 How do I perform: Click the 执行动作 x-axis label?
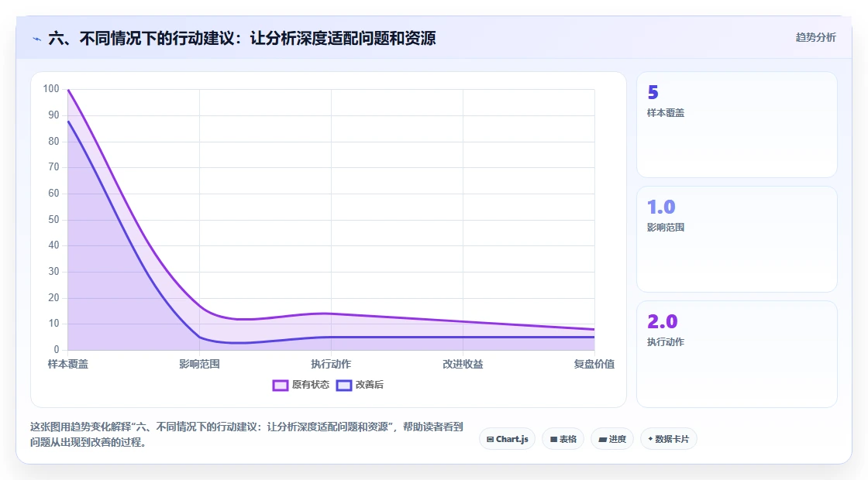[331, 365]
